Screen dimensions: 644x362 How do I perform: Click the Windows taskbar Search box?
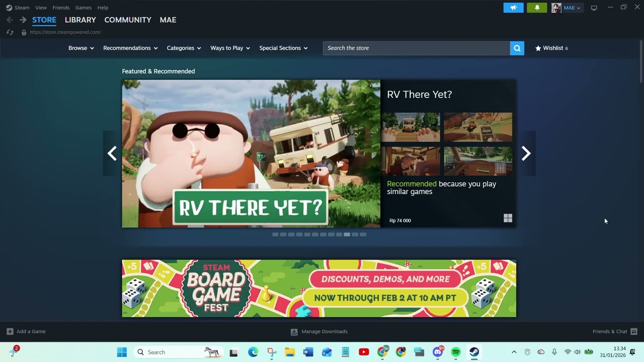tap(179, 352)
